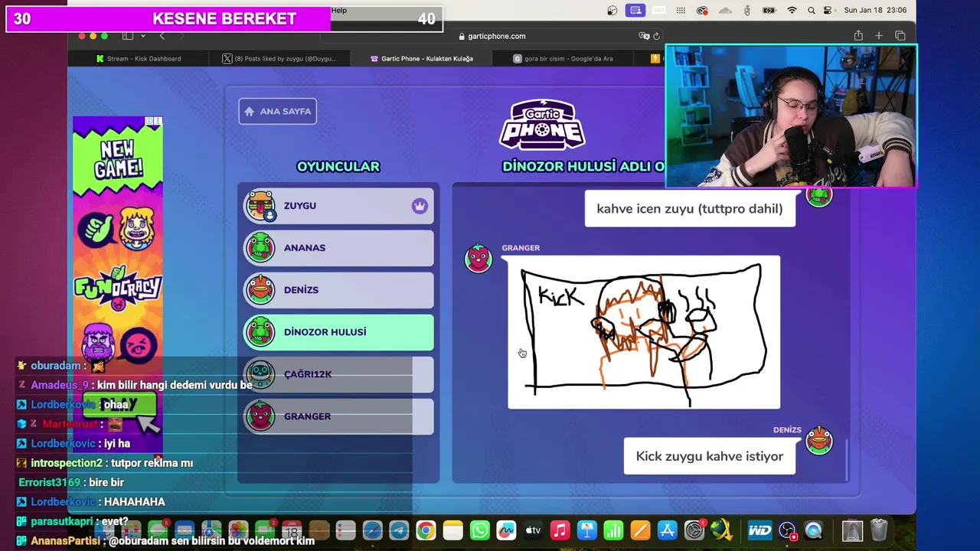
Task: Click the Gartic Phone logo
Action: [x=543, y=125]
